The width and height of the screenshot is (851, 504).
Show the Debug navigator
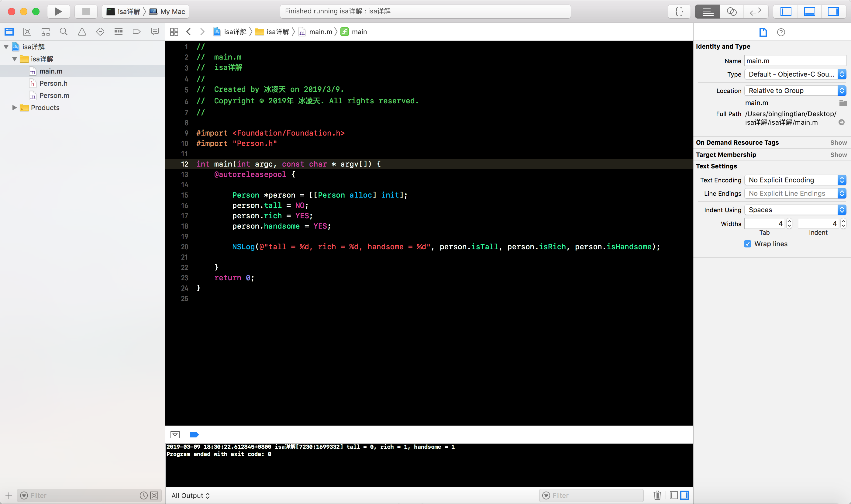119,32
